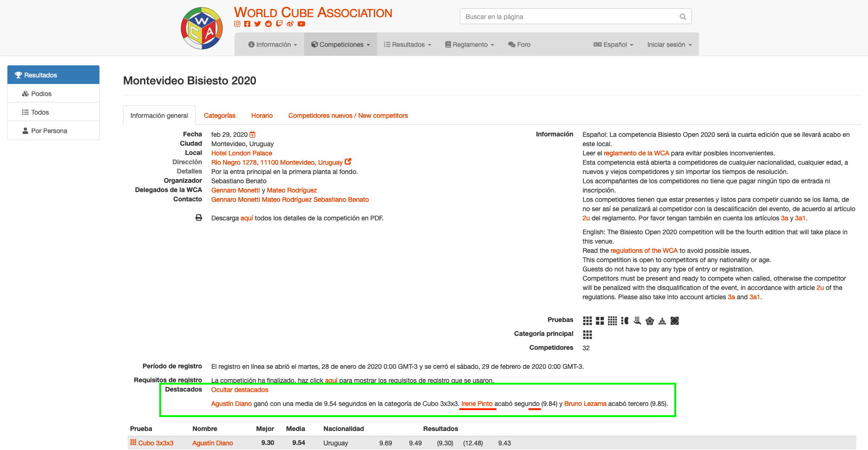Click the World Cube Association title
868x450 pixels.
pyautogui.click(x=313, y=13)
